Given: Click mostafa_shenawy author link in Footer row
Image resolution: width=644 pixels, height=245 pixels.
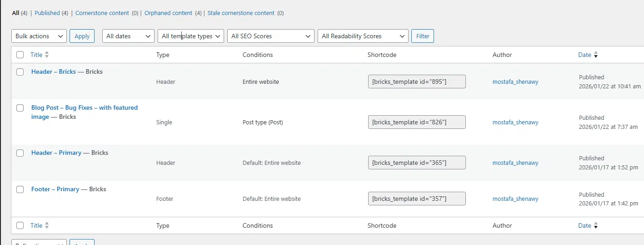Looking at the screenshot, I should [515, 199].
